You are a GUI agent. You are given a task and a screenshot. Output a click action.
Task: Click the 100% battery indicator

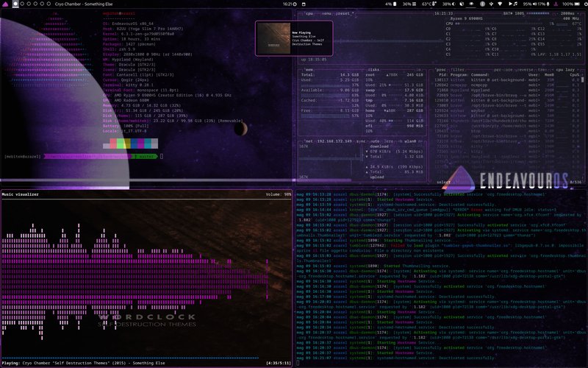point(571,4)
